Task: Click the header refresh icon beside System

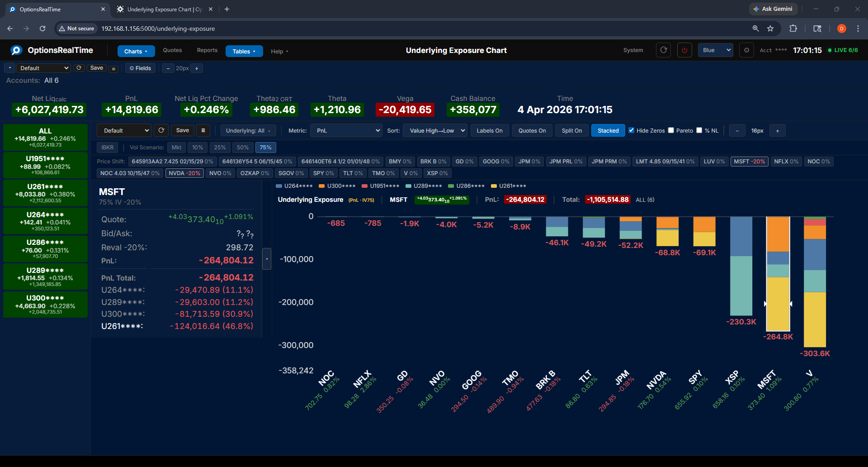Action: (663, 50)
